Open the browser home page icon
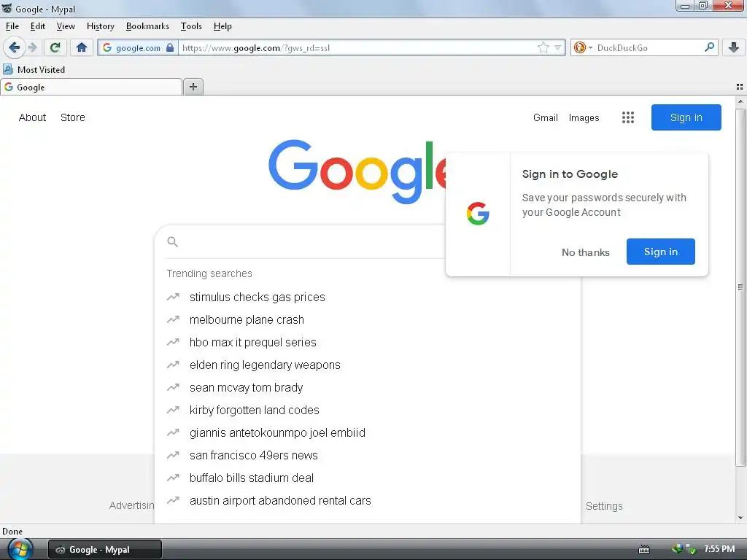 (82, 47)
